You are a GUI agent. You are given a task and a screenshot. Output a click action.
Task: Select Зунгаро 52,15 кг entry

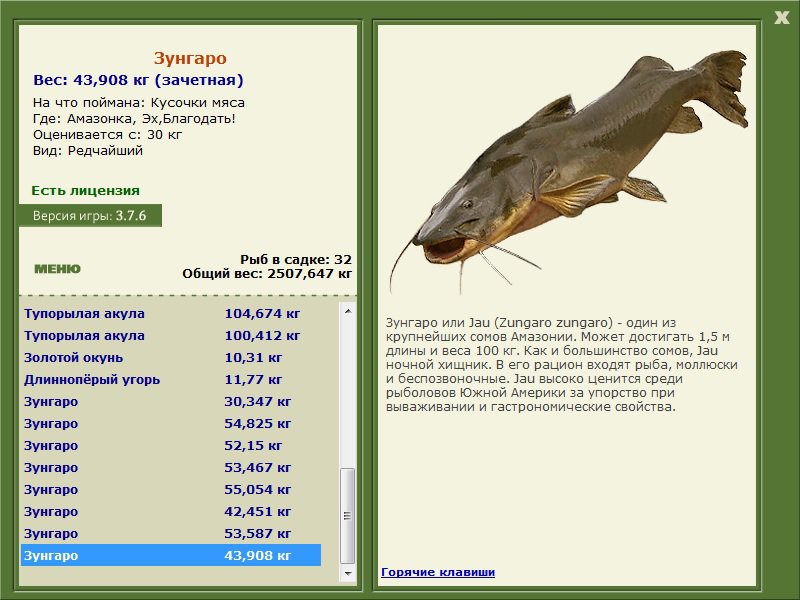pyautogui.click(x=170, y=446)
